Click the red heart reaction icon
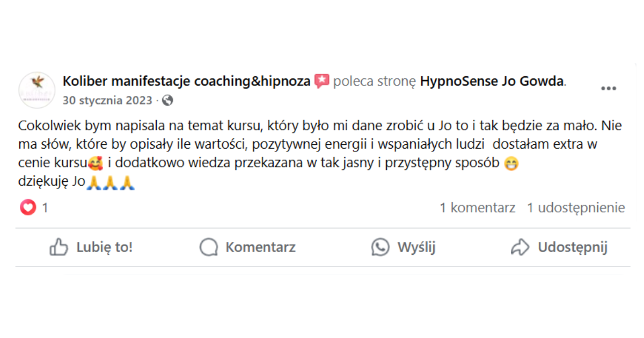This screenshot has width=644, height=338. [x=28, y=208]
